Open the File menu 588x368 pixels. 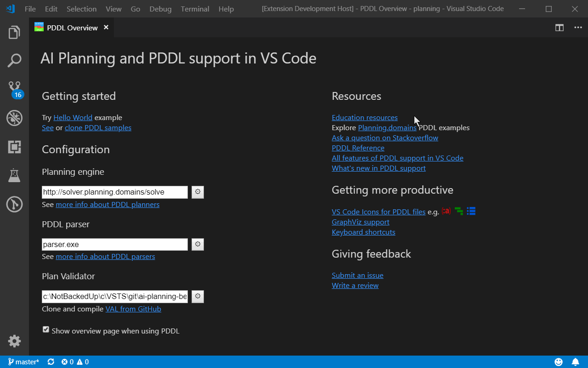pyautogui.click(x=30, y=9)
